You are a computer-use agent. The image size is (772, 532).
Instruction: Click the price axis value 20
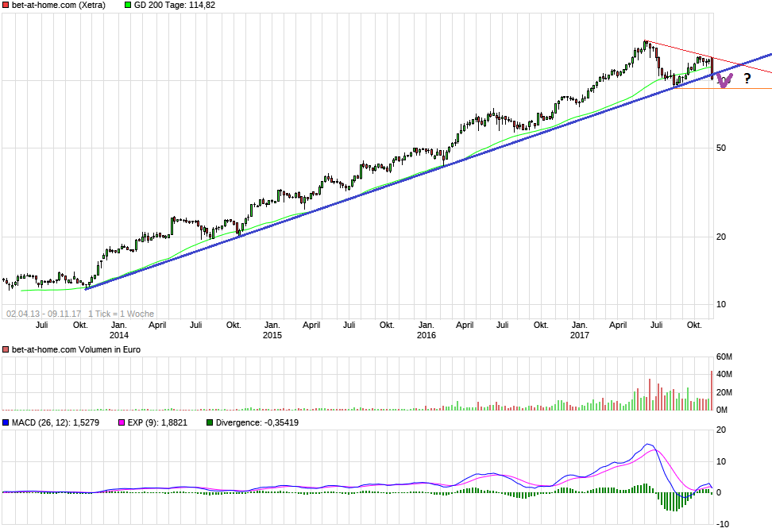(721, 237)
